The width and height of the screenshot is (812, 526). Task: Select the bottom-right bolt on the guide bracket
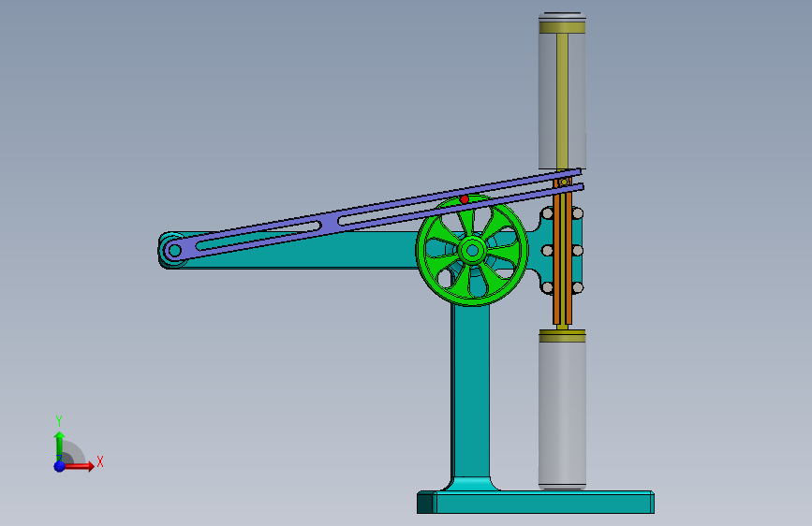pos(578,287)
